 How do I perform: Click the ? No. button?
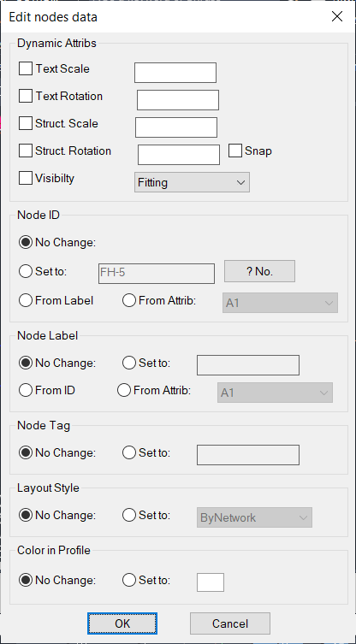(x=259, y=271)
